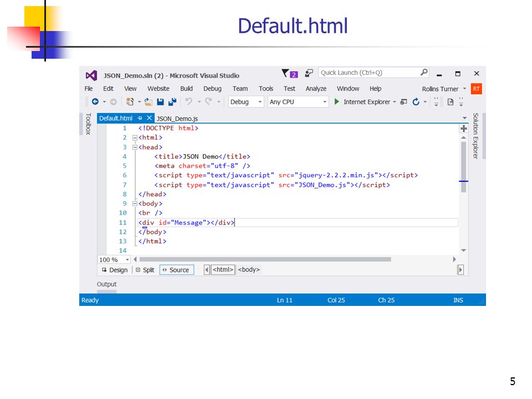This screenshot has height=399, width=532.
Task: Open the Test menu
Action: point(289,89)
